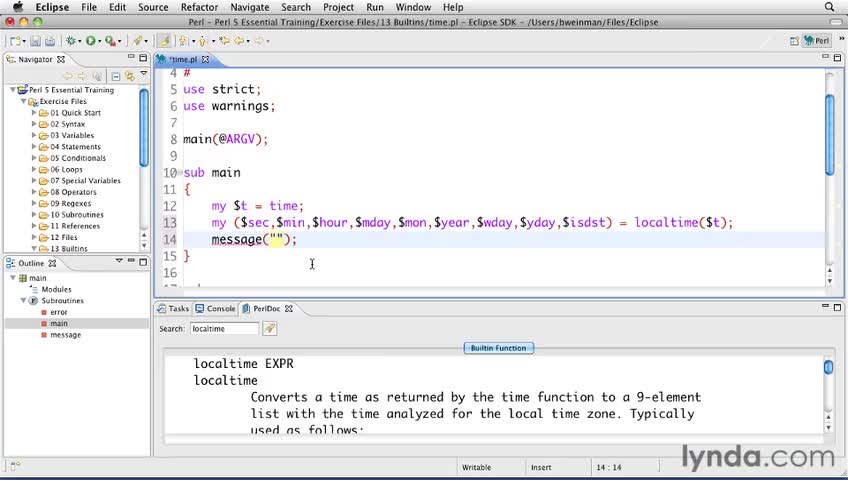Click the Navigator's vertical scrollbar thumb
This screenshot has width=848, height=480.
pyautogui.click(x=144, y=128)
